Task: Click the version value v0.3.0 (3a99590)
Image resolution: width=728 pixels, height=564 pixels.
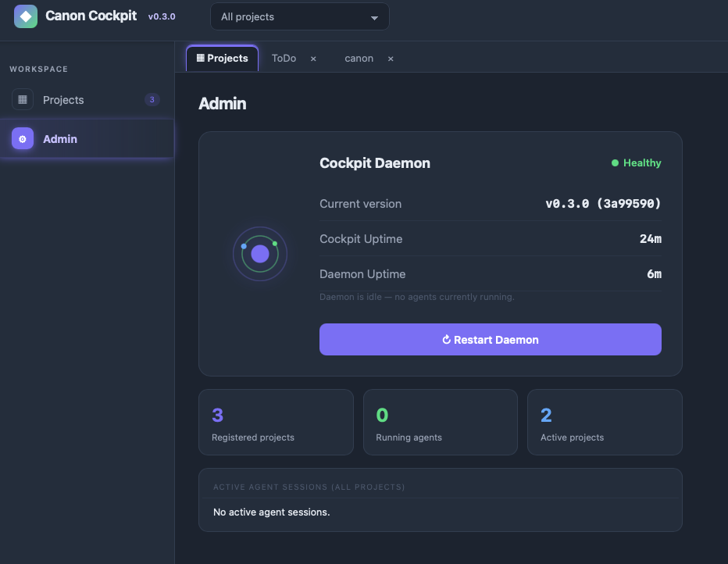Action: (603, 203)
